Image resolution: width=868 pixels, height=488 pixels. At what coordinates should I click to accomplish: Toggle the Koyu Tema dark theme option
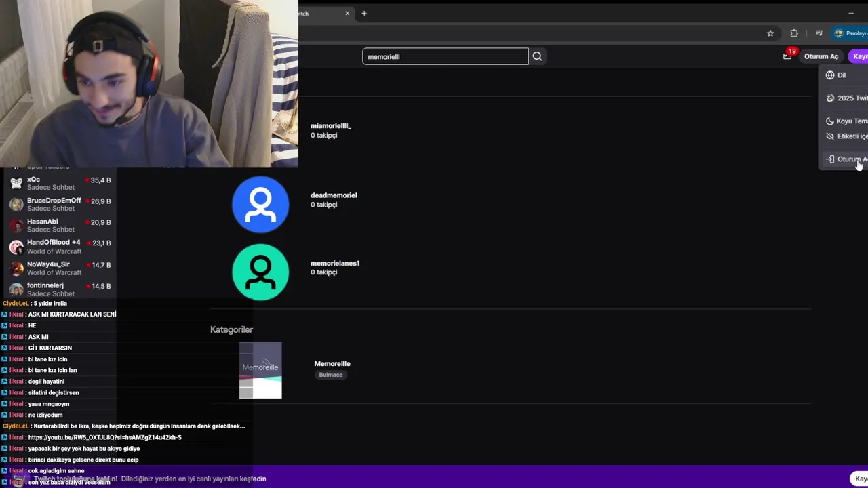pos(845,121)
